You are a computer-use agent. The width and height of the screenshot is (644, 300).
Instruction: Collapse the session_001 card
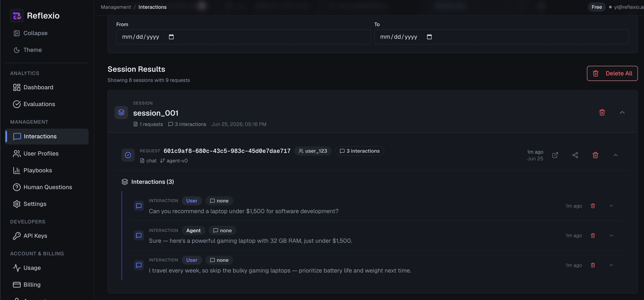pos(622,113)
